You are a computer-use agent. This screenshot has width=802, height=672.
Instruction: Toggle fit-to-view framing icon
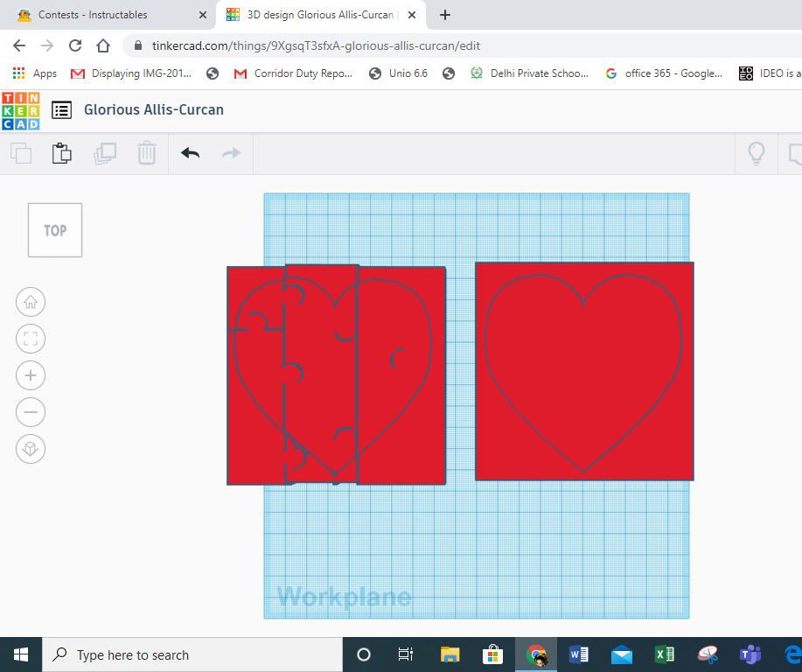pos(31,339)
